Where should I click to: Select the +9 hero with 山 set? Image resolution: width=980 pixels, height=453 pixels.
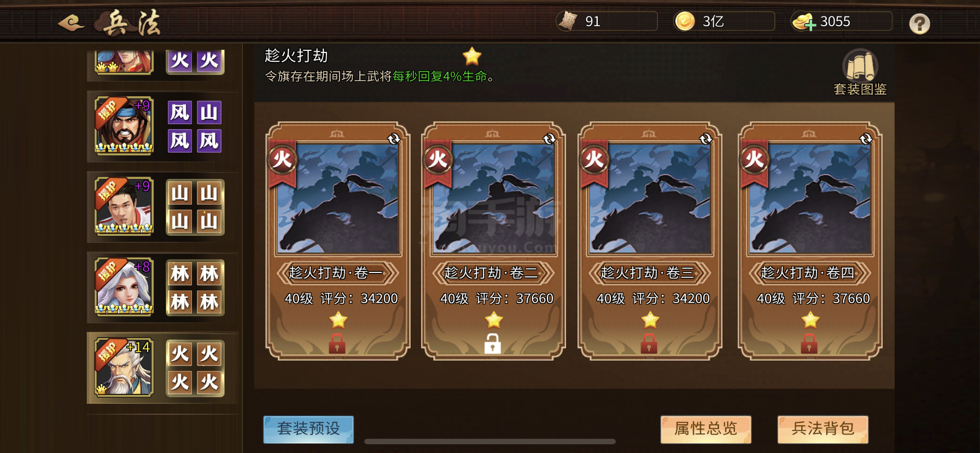click(124, 206)
